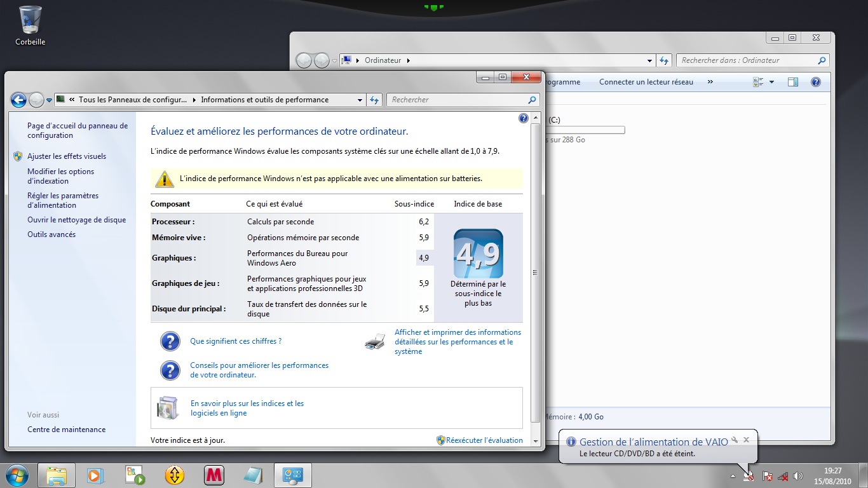Click the C: drive capacity bar
The height and width of the screenshot is (488, 868).
tap(585, 130)
